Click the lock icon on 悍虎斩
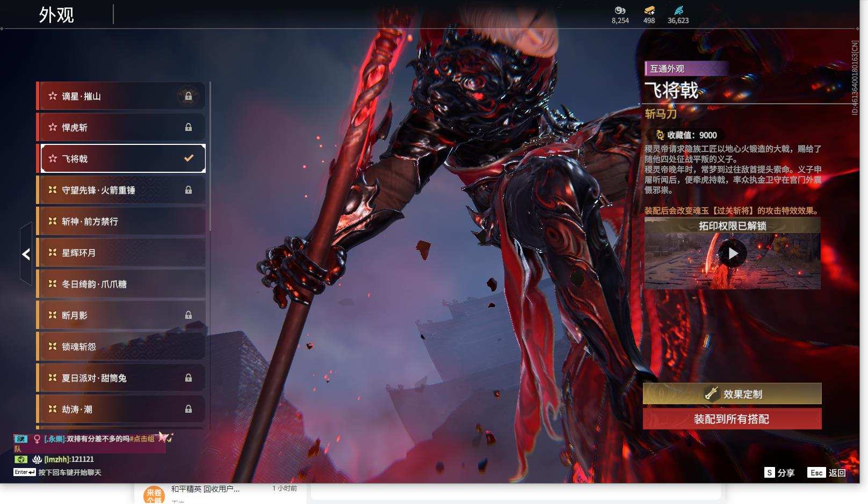Viewport: 868px width, 504px height. 189,127
